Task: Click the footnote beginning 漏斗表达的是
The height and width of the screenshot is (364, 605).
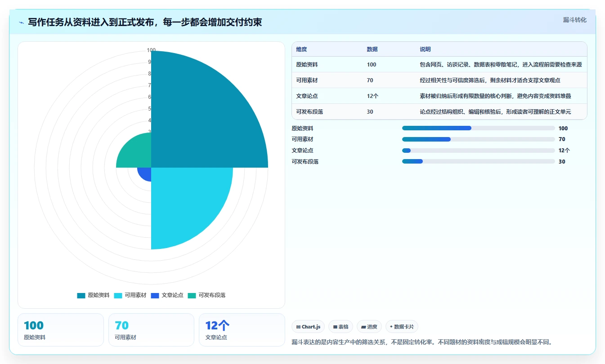Action: tap(422, 342)
